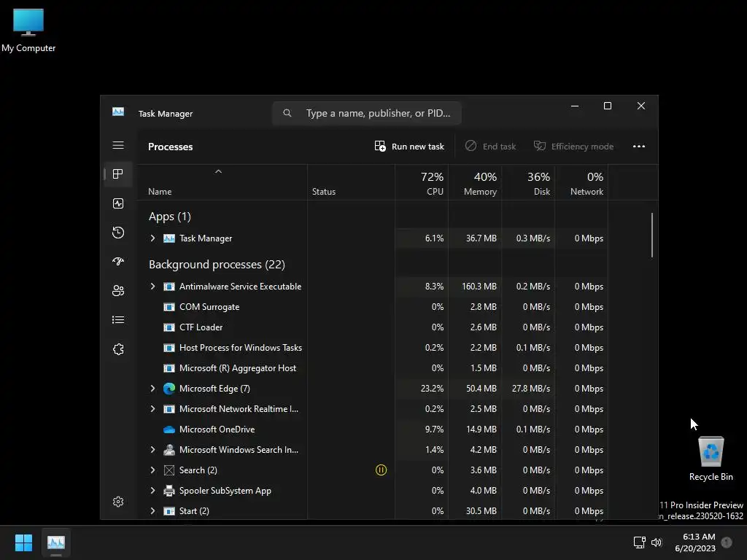
Task: Open the hamburger navigation menu
Action: [118, 145]
